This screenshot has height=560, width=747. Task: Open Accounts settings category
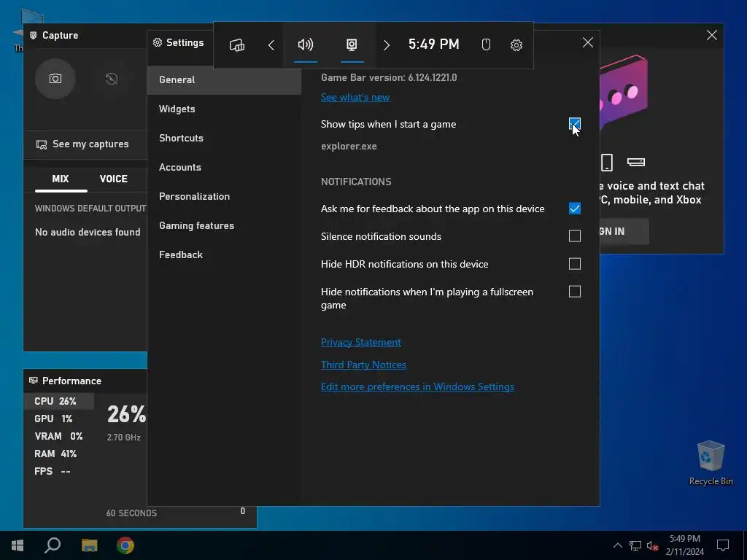click(x=224, y=167)
